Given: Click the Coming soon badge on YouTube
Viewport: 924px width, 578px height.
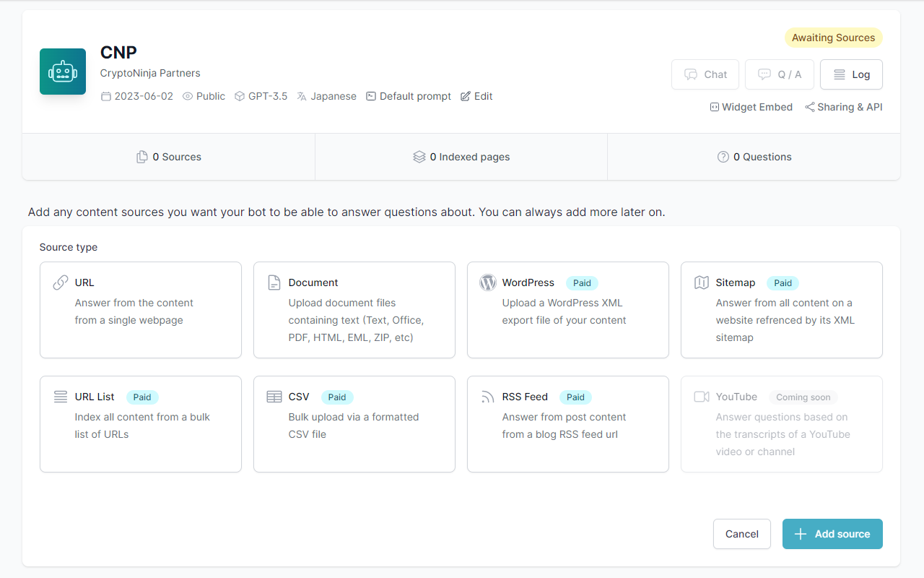Looking at the screenshot, I should coord(803,397).
